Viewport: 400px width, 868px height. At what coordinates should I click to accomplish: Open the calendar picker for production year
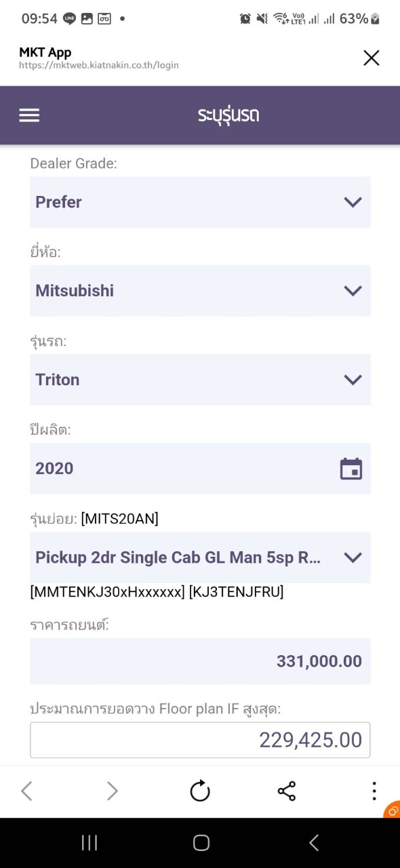point(351,469)
